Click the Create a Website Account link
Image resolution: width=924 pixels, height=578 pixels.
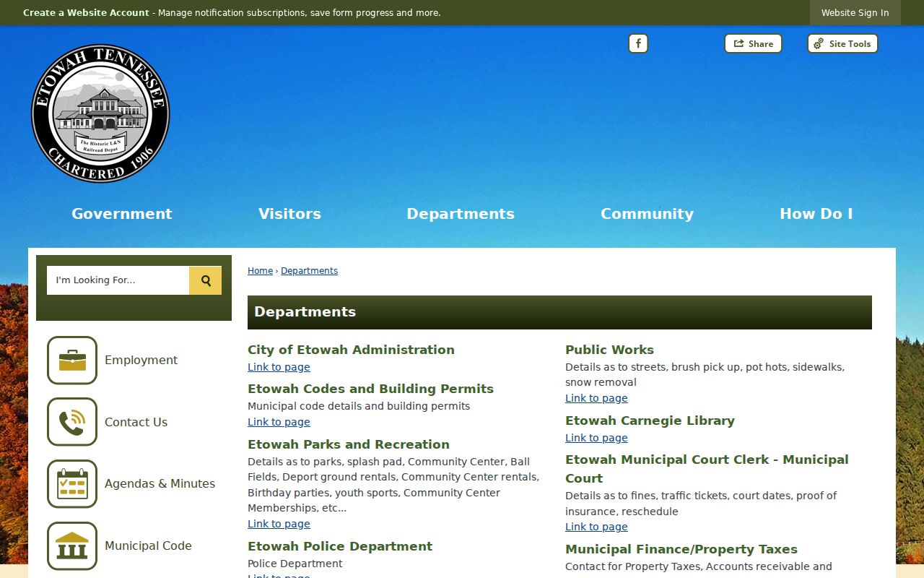point(86,12)
